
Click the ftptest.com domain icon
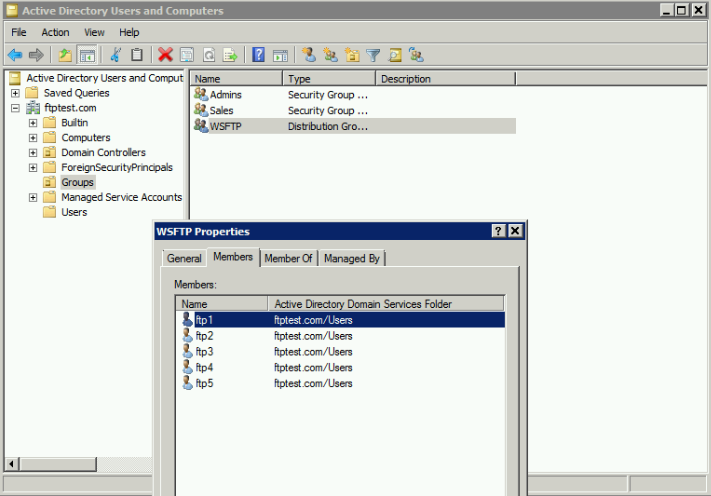[33, 108]
